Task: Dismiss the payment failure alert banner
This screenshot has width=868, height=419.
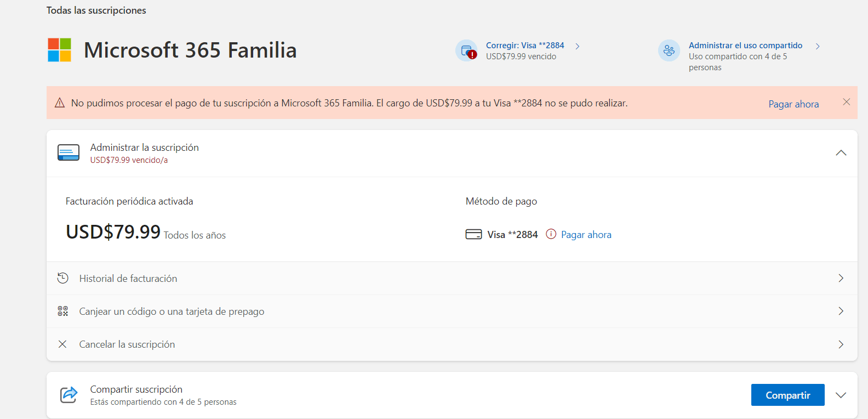Action: point(846,102)
